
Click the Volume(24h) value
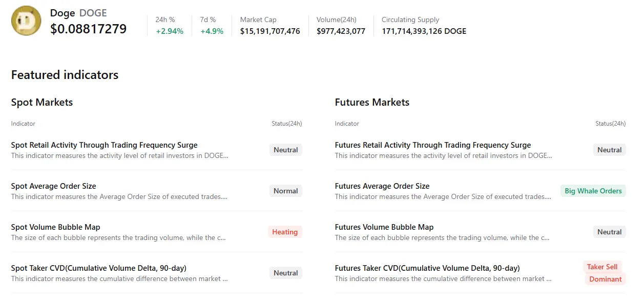point(341,31)
